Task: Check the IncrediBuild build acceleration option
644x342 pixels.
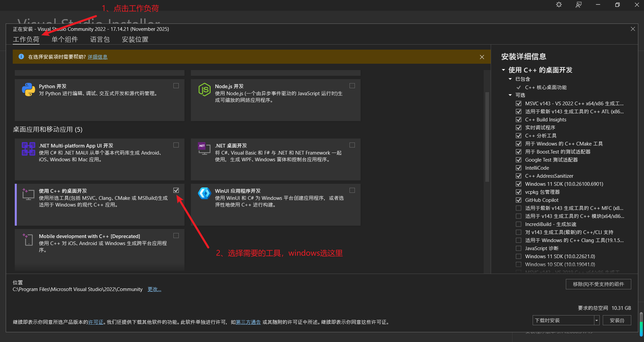Action: (x=519, y=224)
